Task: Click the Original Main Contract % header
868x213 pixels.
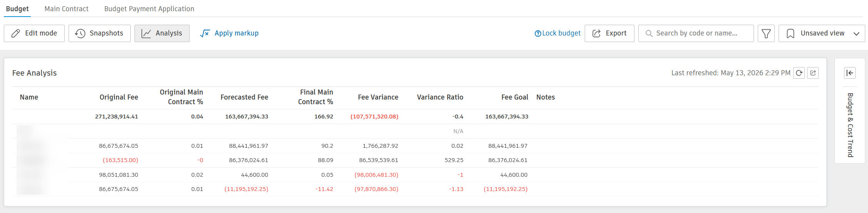Action: [181, 97]
